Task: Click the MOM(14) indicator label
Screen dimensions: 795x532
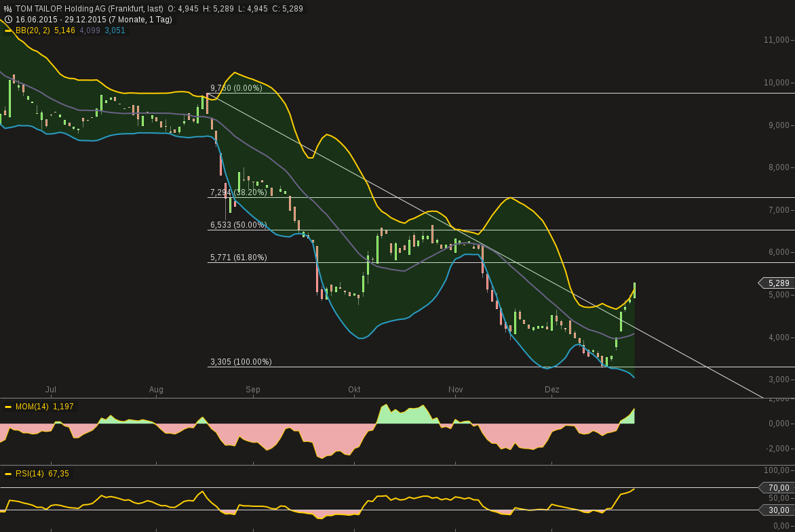Action: coord(32,407)
